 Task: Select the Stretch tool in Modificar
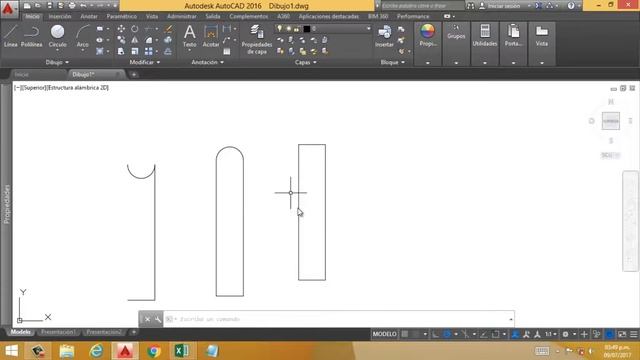[121, 51]
